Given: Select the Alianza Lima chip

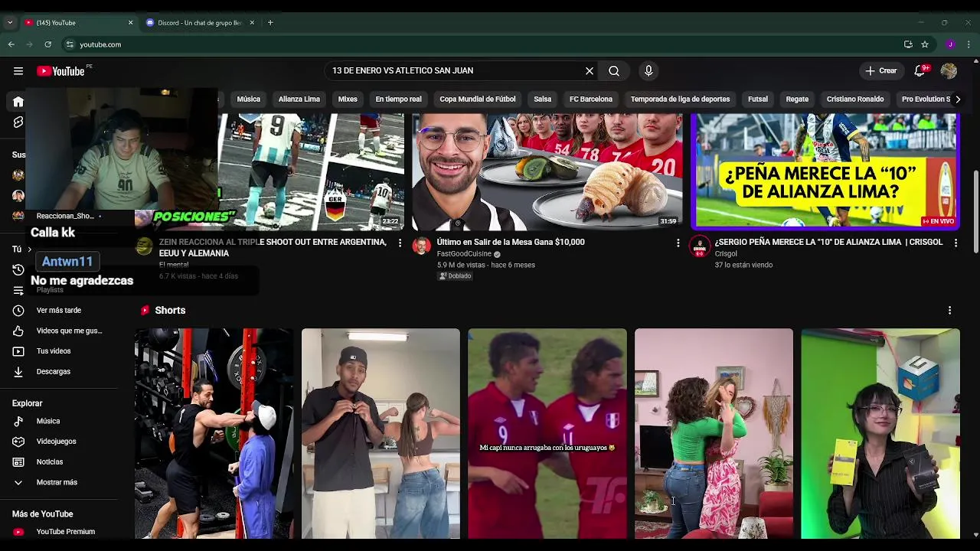Looking at the screenshot, I should (299, 99).
